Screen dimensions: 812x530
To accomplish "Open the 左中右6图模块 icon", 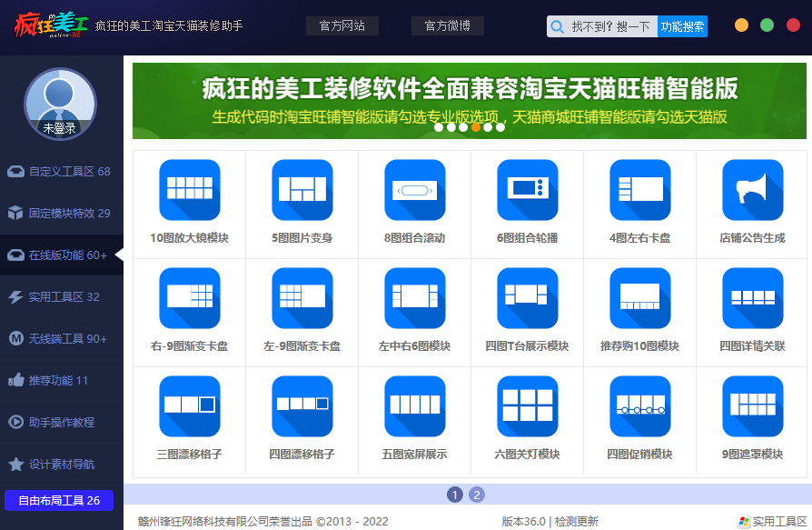I will [x=415, y=298].
